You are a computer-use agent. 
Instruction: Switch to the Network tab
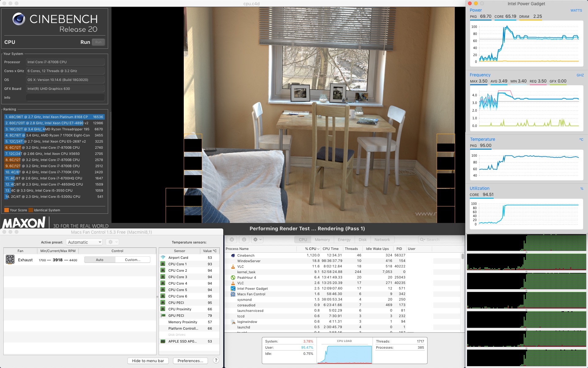pos(382,240)
